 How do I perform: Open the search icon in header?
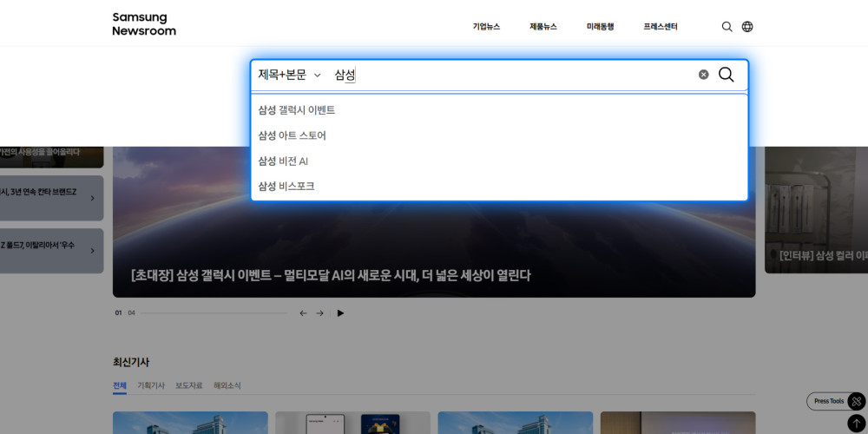(727, 27)
